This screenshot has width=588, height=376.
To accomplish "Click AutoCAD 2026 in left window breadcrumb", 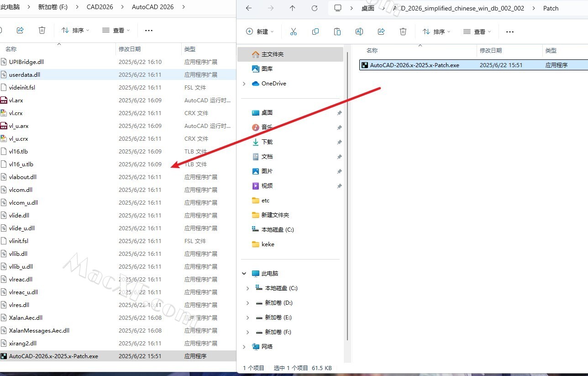I will pos(153,7).
